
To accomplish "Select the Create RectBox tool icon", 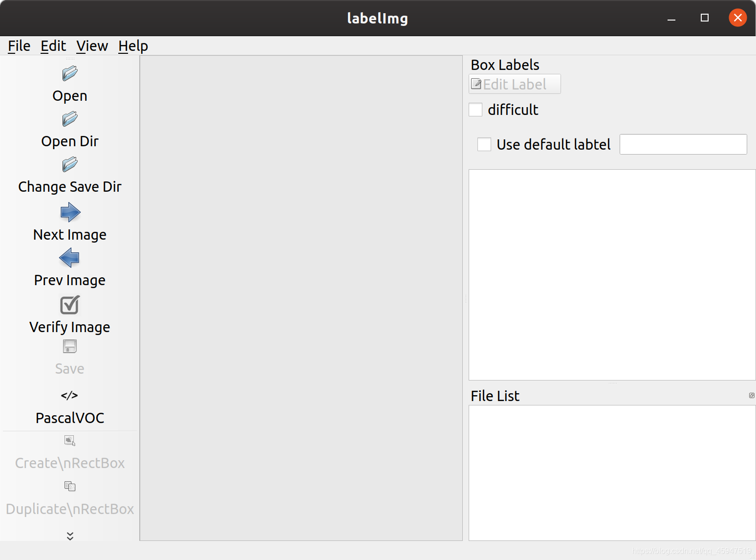I will pyautogui.click(x=69, y=440).
